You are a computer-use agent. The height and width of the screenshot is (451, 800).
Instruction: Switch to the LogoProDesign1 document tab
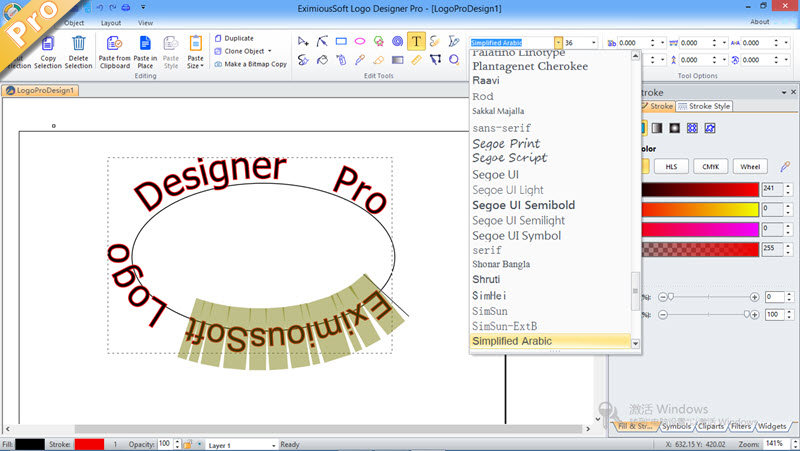tap(40, 90)
